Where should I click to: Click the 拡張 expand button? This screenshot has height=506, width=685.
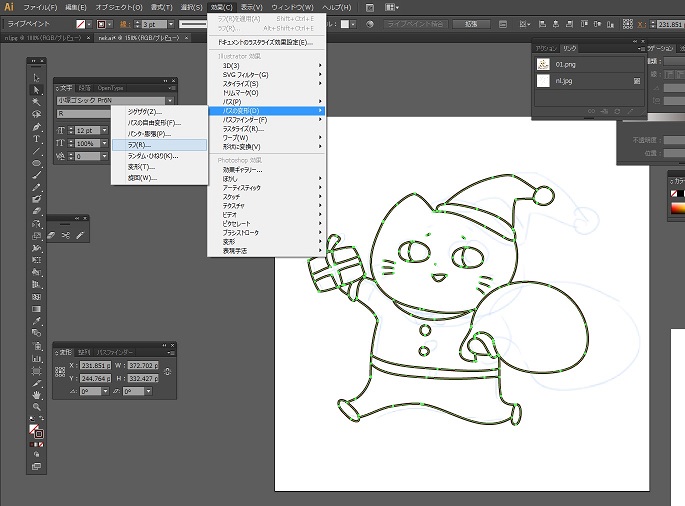pos(471,24)
